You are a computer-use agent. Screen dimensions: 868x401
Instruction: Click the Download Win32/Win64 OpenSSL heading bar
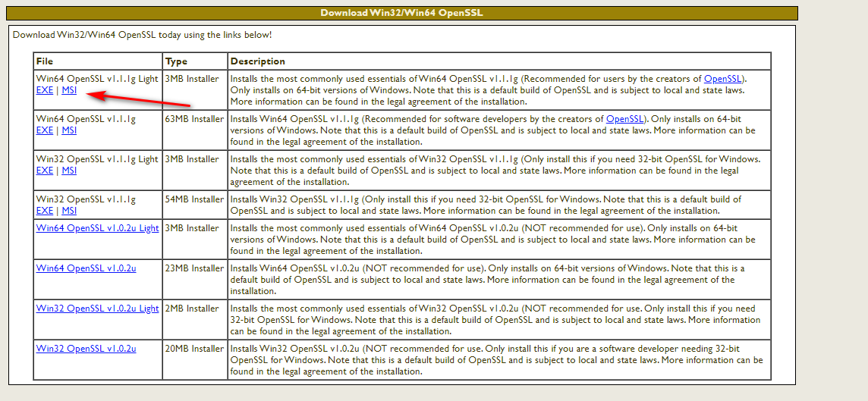tap(402, 13)
